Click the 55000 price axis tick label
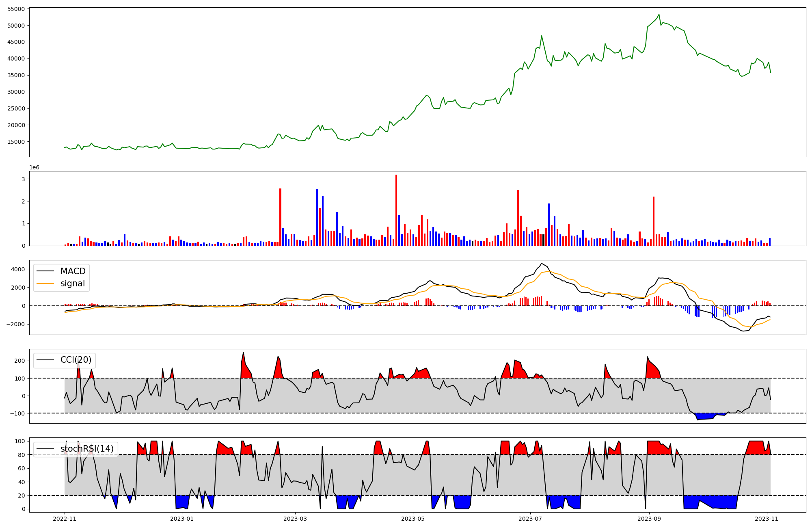 [x=16, y=9]
